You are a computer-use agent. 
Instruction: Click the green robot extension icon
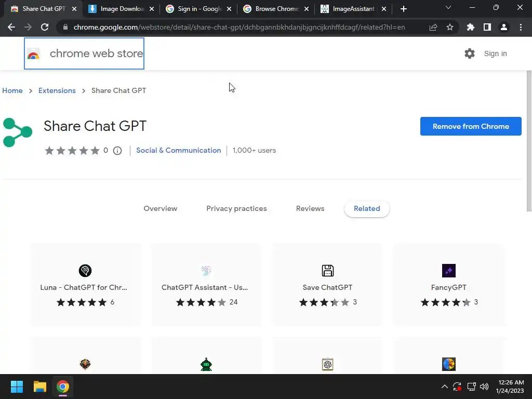pyautogui.click(x=206, y=364)
